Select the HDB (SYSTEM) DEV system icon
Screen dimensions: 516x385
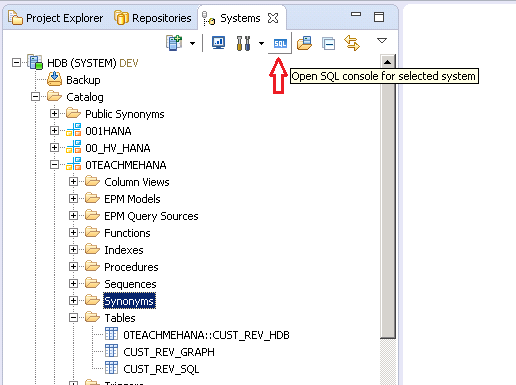tap(35, 62)
